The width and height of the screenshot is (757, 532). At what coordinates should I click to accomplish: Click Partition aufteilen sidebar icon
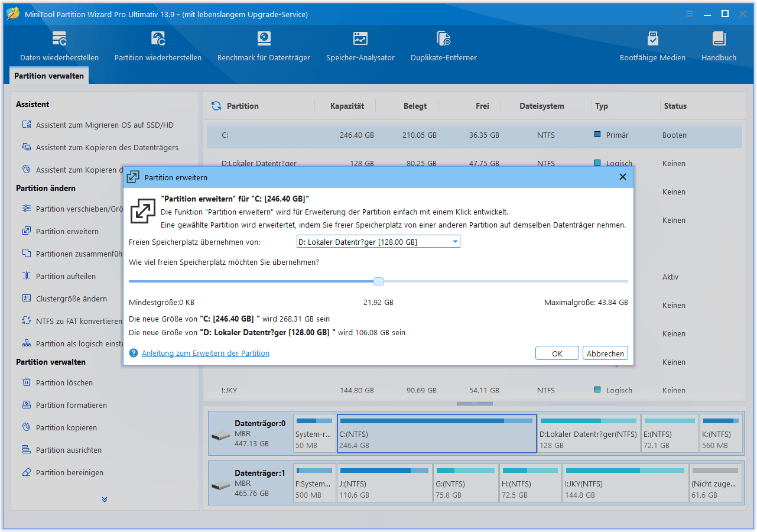[26, 276]
